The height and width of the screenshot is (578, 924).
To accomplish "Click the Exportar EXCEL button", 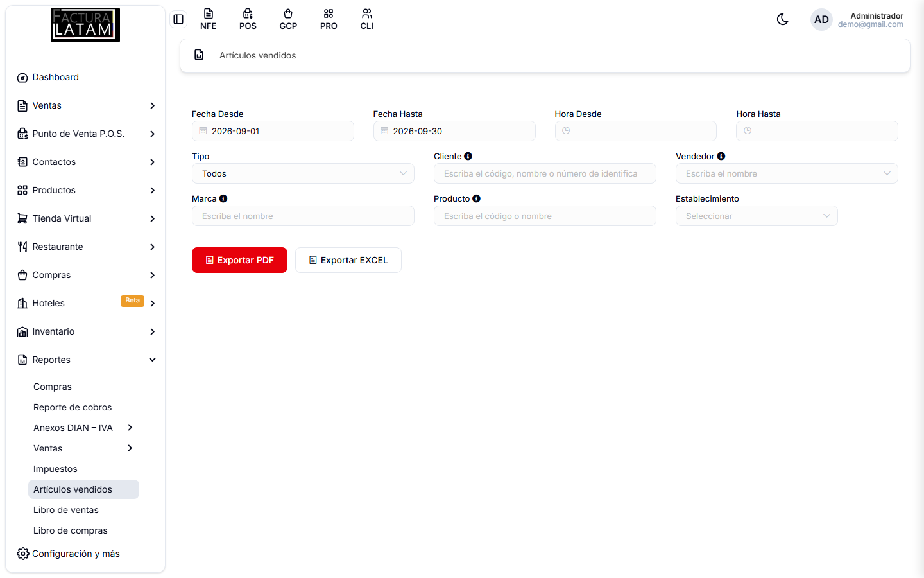I will 348,260.
